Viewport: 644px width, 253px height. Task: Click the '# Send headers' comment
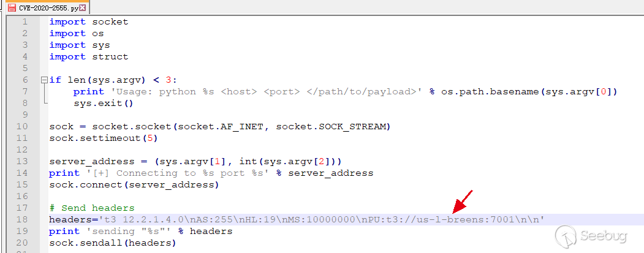click(x=91, y=208)
